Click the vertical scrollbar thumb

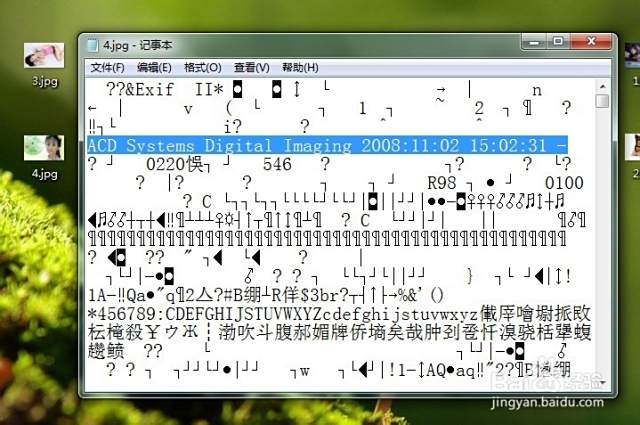point(602,101)
